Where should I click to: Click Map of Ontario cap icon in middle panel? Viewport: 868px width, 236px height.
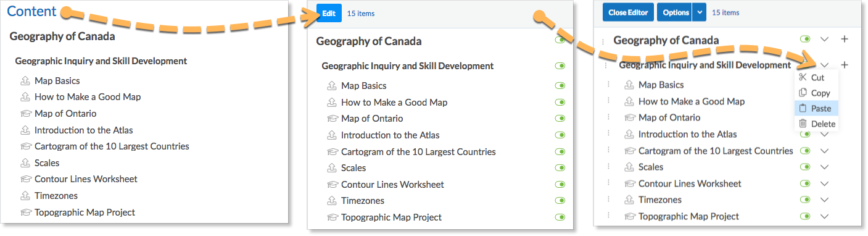pyautogui.click(x=332, y=119)
